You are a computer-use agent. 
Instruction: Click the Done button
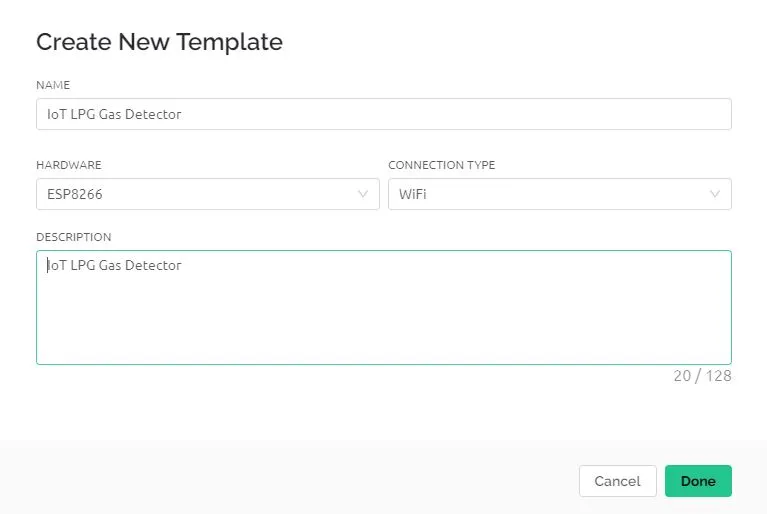tap(698, 481)
